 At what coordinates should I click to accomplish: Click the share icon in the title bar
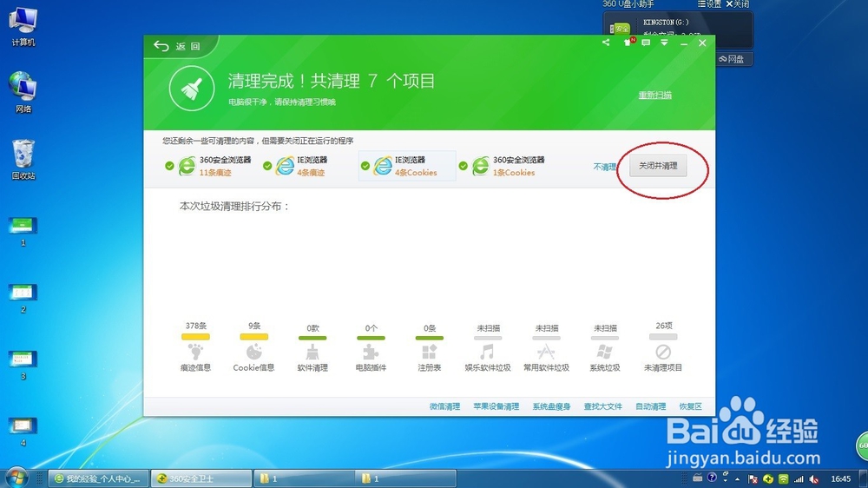[606, 43]
